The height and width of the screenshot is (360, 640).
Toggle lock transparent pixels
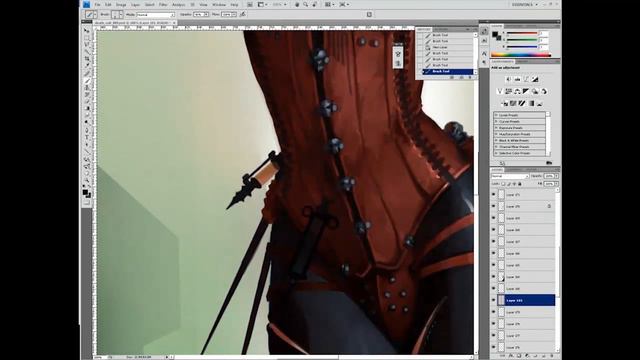[503, 184]
